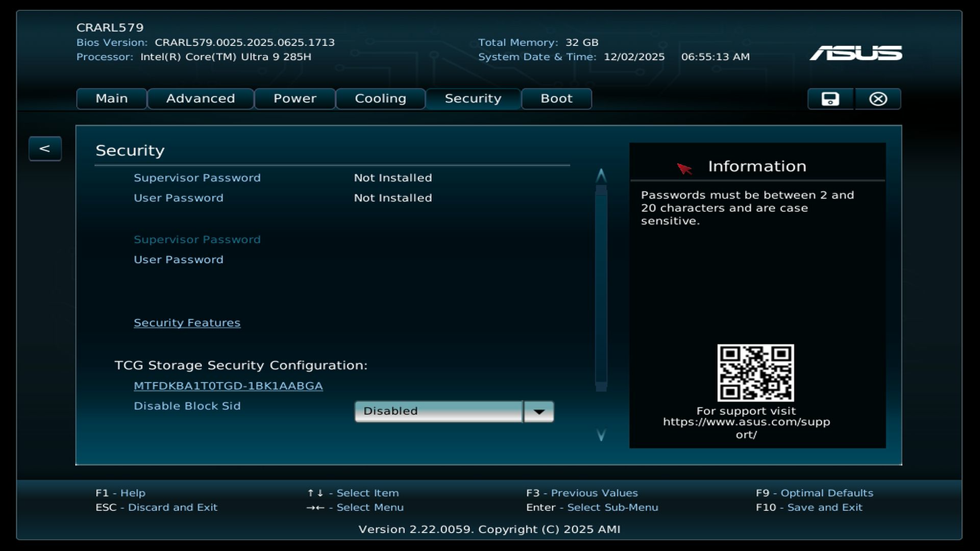Screen dimensions: 980x551
Task: Open the Disable Block Sid dropdown arrow
Action: 539,412
